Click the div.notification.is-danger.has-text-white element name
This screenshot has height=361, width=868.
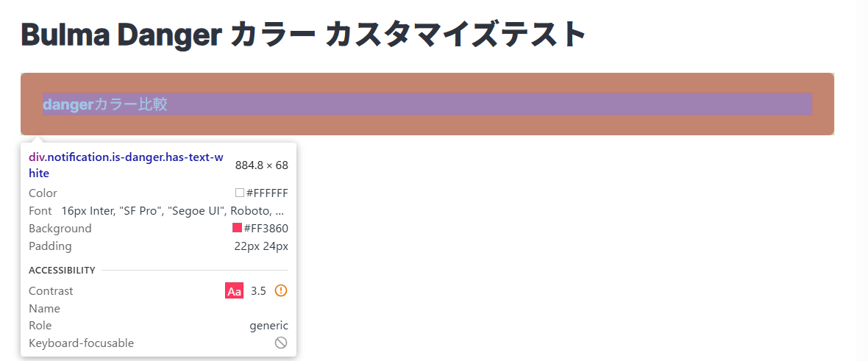(x=126, y=165)
